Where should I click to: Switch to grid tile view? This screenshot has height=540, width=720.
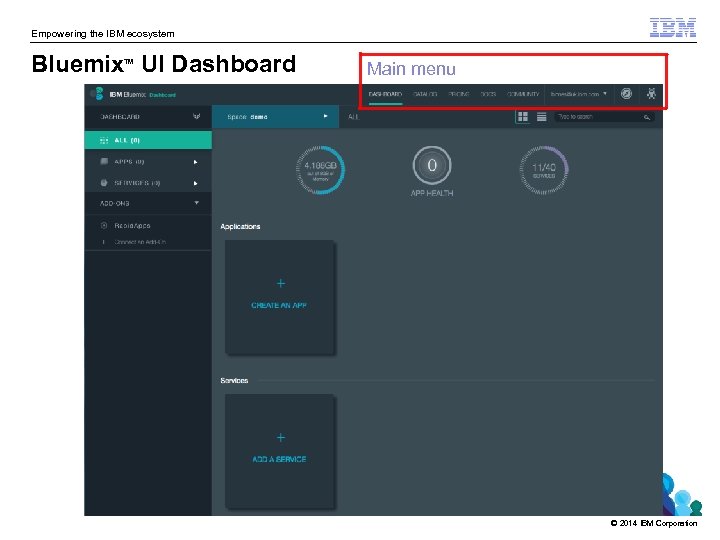point(523,117)
